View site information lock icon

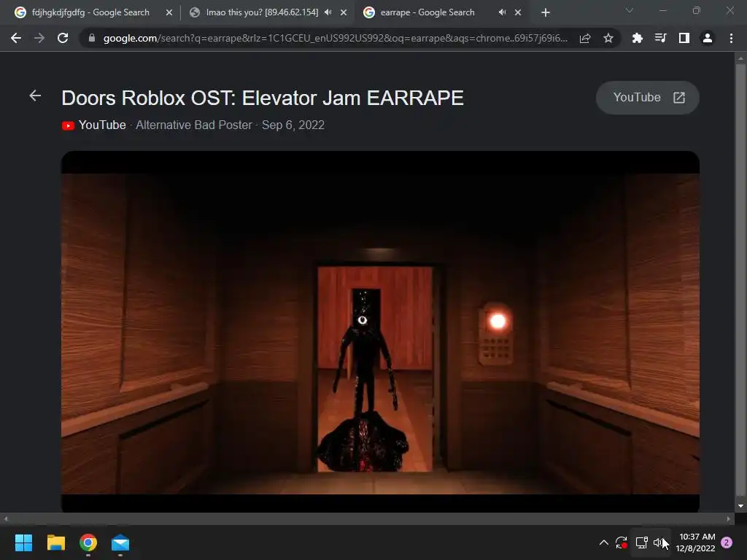[92, 38]
